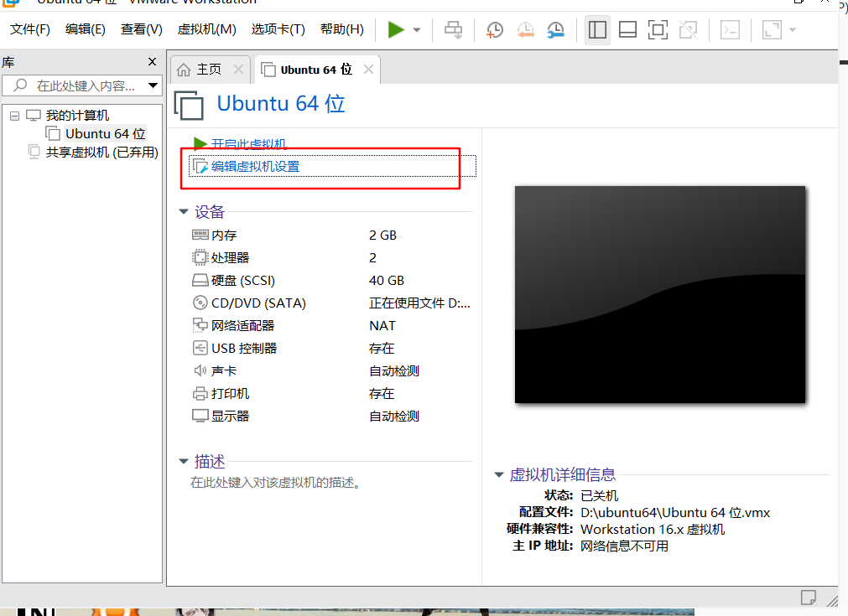Open the 虚拟机(M) menu
This screenshot has height=616, width=848.
click(206, 29)
